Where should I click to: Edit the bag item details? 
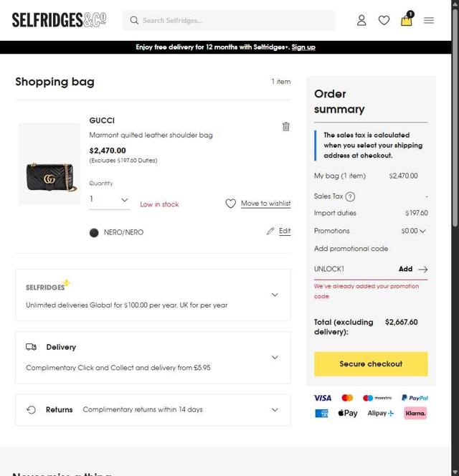(x=278, y=231)
